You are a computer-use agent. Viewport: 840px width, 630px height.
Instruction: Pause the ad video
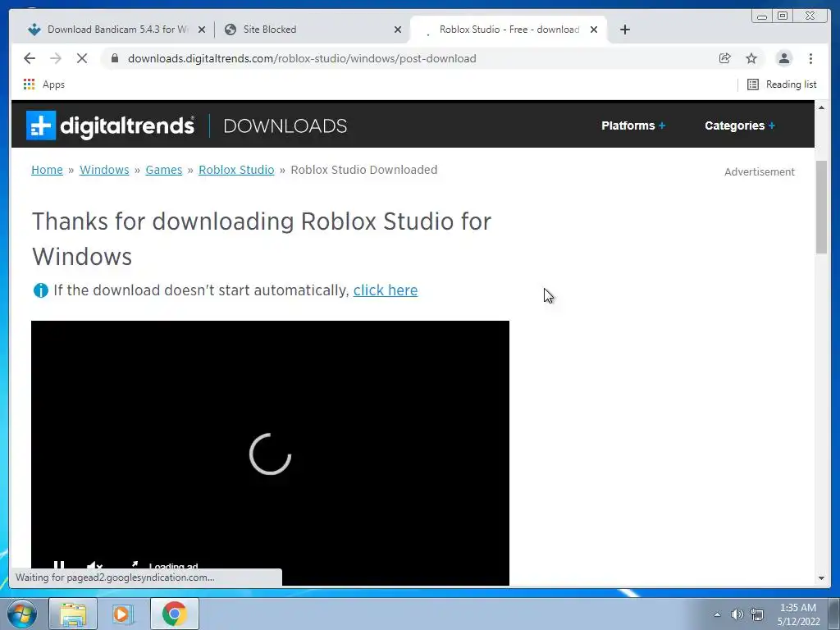click(x=59, y=564)
